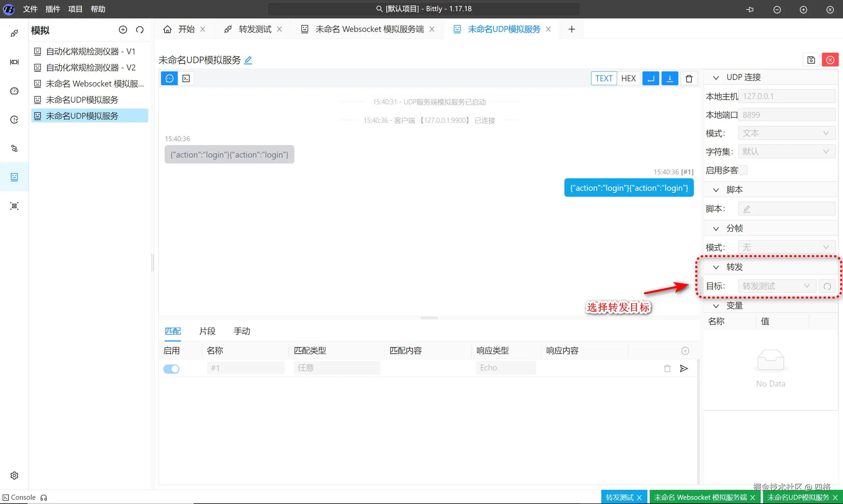Toggle the enable switch for rule #1
Image resolution: width=843 pixels, height=504 pixels.
pos(171,368)
